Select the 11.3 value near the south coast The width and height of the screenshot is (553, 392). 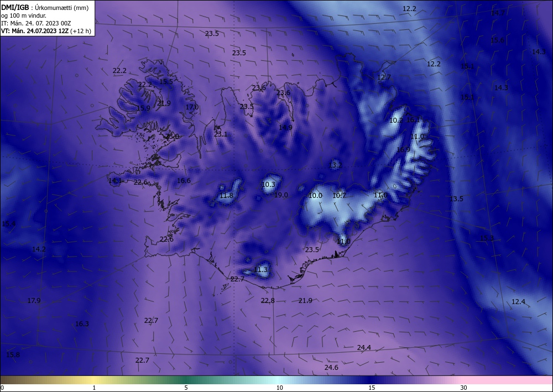pyautogui.click(x=260, y=270)
